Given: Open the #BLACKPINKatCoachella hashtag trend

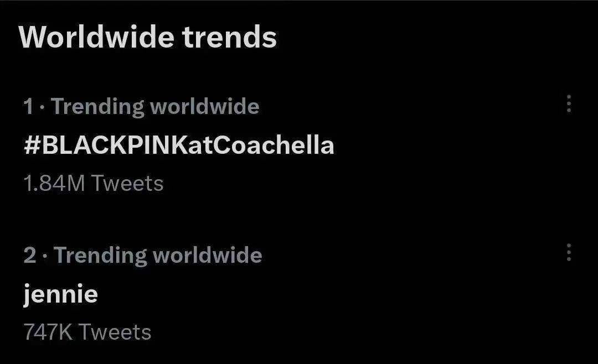Looking at the screenshot, I should pyautogui.click(x=179, y=145).
